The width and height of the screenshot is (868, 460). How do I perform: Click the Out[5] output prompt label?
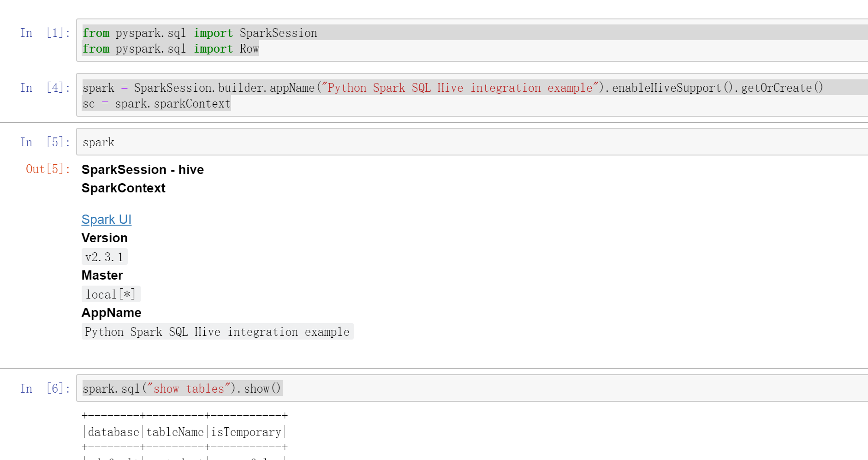pos(46,169)
